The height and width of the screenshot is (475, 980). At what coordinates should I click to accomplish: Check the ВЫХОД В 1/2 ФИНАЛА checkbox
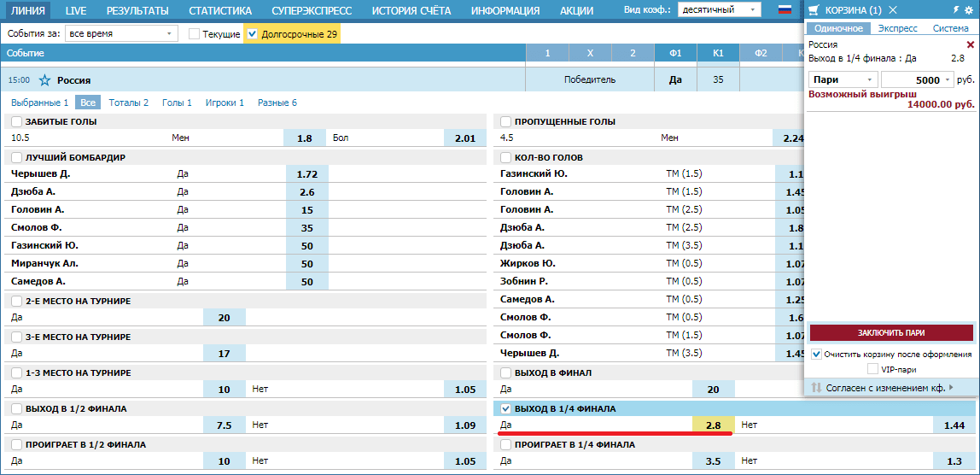pyautogui.click(x=16, y=408)
